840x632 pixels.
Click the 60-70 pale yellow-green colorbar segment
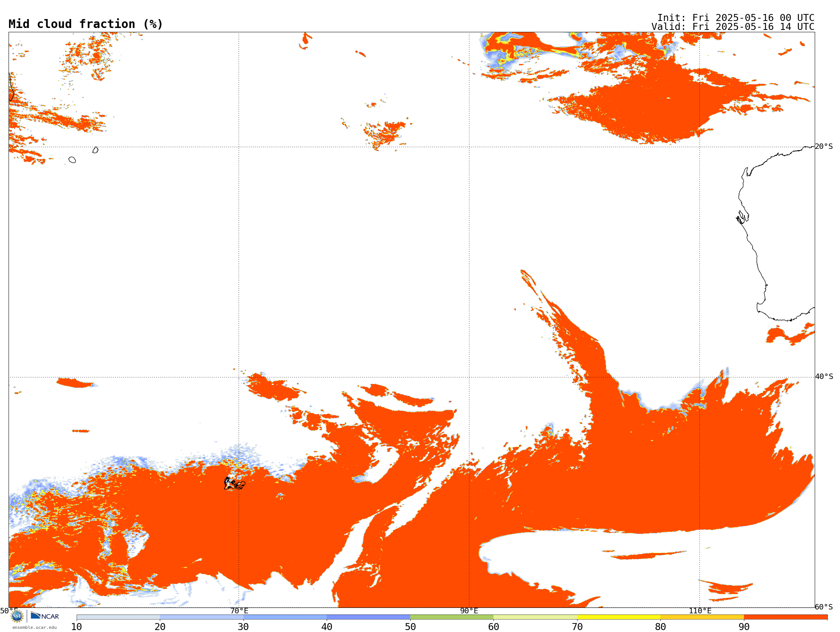535,617
